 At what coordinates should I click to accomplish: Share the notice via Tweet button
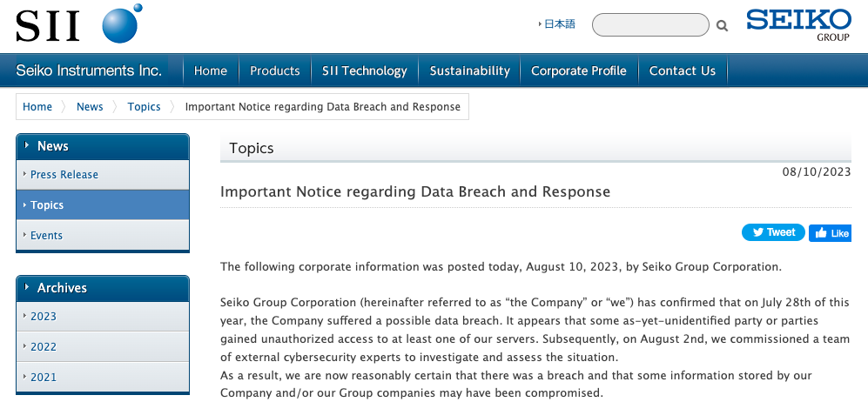773,232
